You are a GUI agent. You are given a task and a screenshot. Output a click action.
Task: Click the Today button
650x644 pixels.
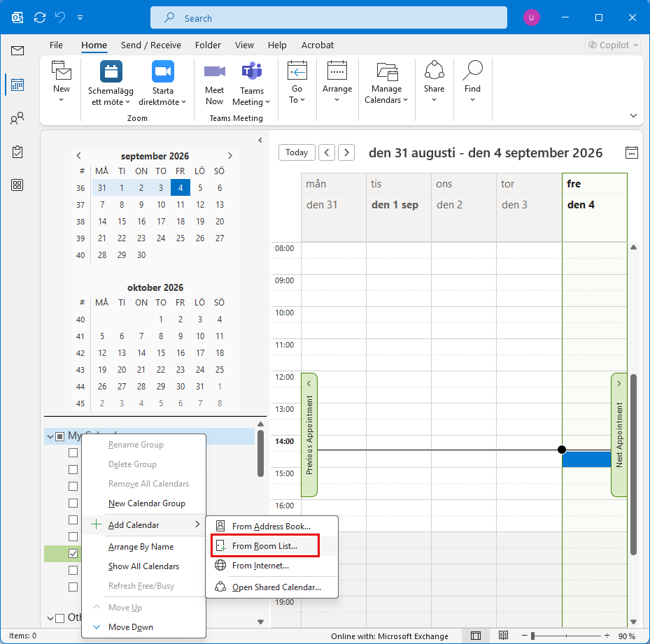coord(297,152)
